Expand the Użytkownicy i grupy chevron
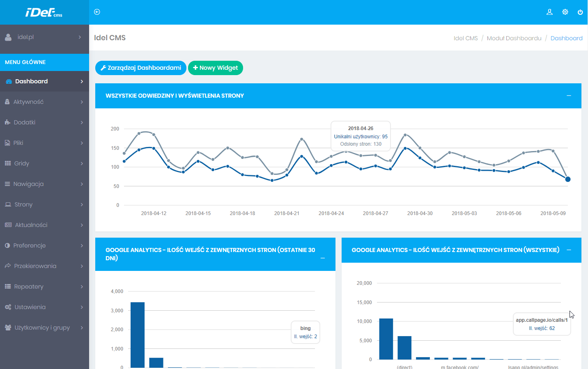This screenshot has width=588, height=369. (82, 328)
